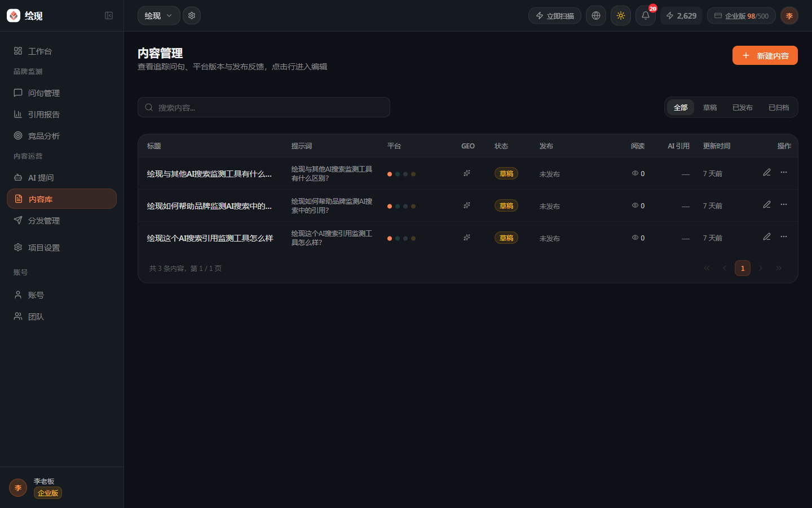Collapse the sidebar with the panel icon
Image resolution: width=812 pixels, height=508 pixels.
[x=109, y=16]
